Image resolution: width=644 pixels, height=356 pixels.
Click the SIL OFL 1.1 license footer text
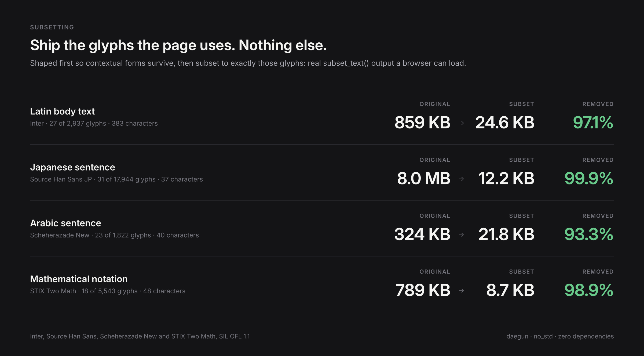tap(140, 336)
